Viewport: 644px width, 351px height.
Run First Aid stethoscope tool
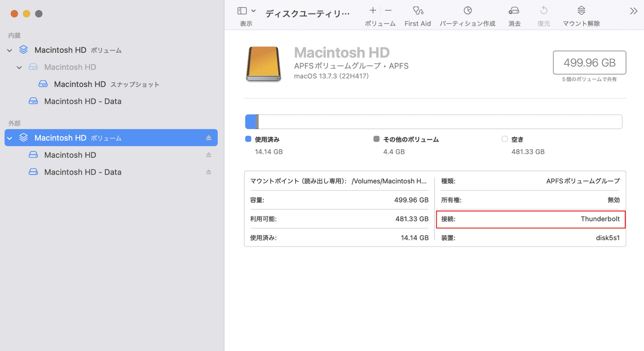[x=418, y=11]
